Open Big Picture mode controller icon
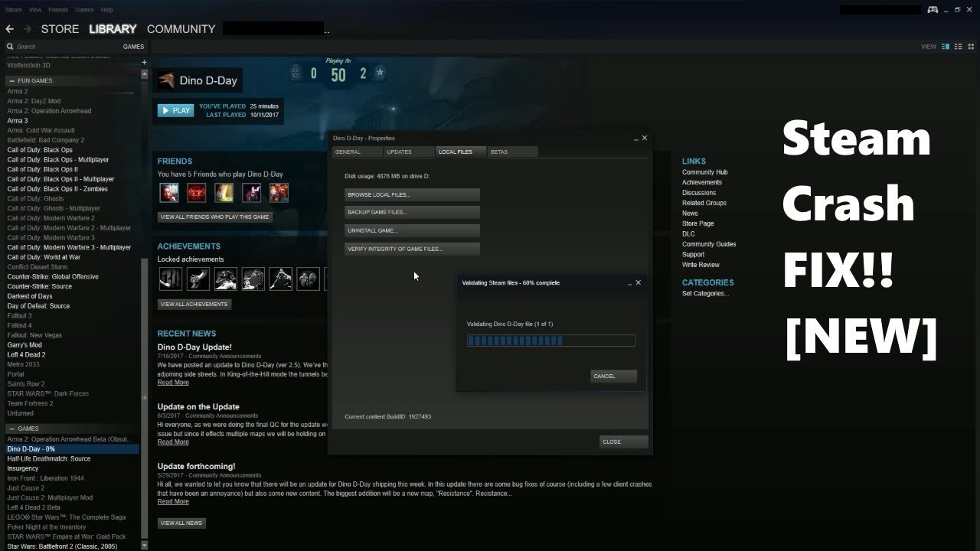The width and height of the screenshot is (980, 551). coord(933,10)
